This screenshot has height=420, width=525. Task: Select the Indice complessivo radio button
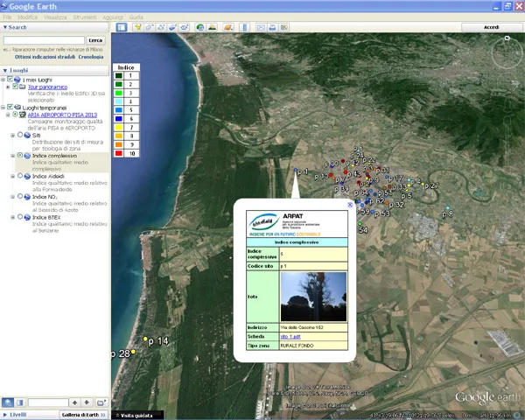(20, 155)
